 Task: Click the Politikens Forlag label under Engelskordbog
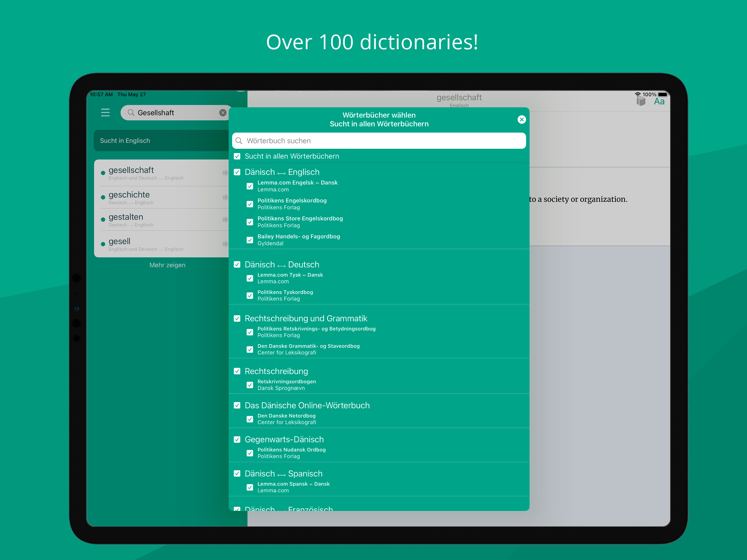click(x=279, y=207)
